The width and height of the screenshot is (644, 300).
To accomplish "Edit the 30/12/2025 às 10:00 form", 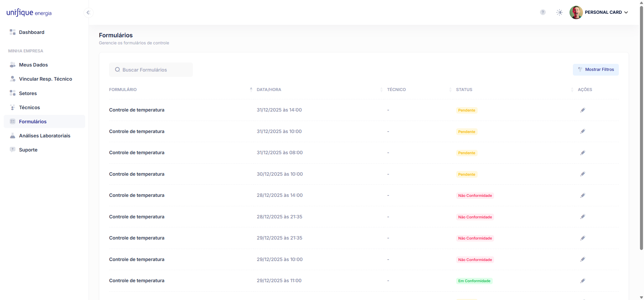I will click(x=583, y=174).
